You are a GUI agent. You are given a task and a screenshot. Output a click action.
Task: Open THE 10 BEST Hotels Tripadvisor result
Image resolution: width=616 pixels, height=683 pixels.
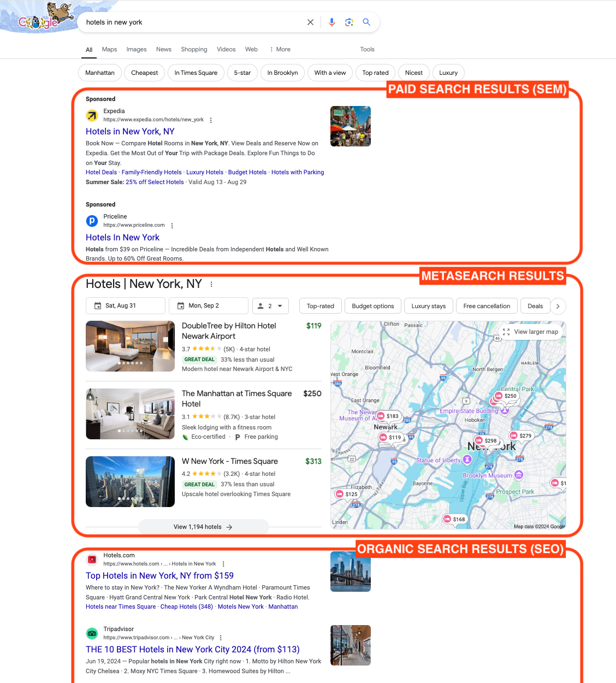(x=193, y=650)
